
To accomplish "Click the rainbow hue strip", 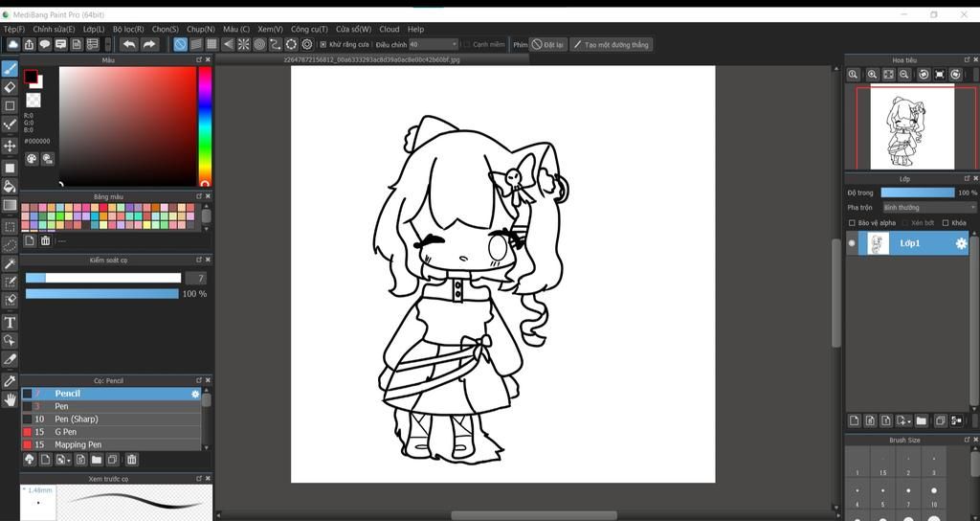I will 205,126.
